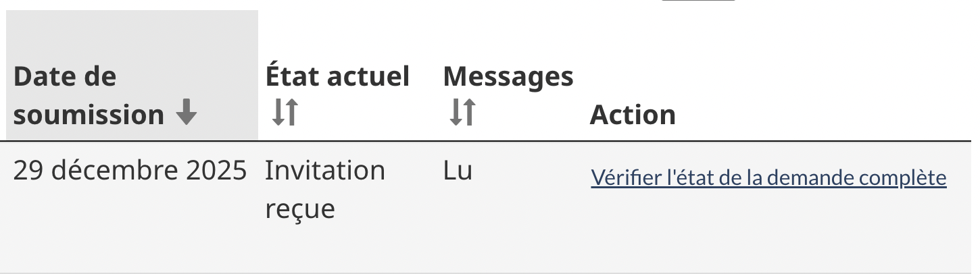Select the Messages column header text
The image size is (980, 274).
coord(508,76)
